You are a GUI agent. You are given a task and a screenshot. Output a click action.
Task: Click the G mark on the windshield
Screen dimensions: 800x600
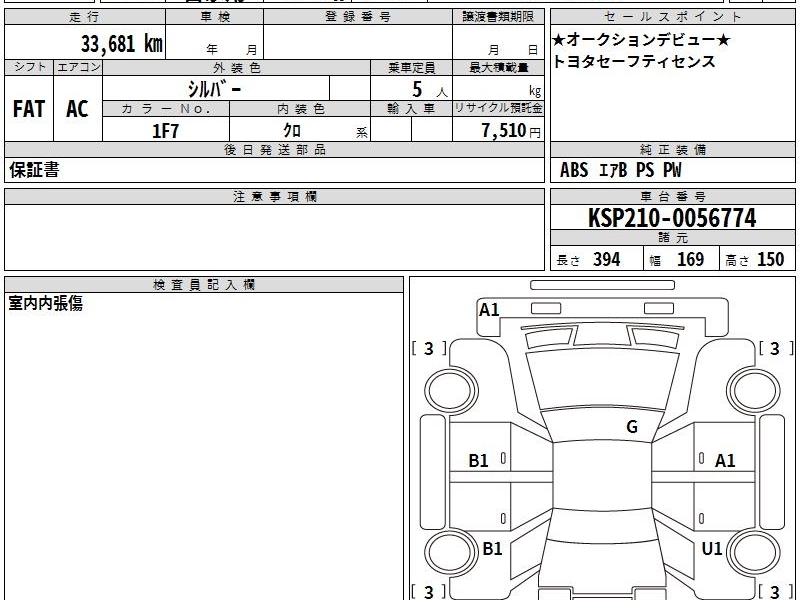coord(632,427)
